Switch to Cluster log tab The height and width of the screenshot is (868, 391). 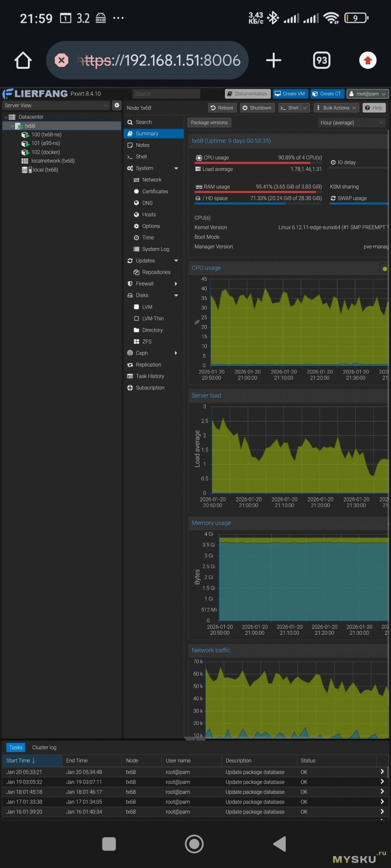[x=44, y=747]
